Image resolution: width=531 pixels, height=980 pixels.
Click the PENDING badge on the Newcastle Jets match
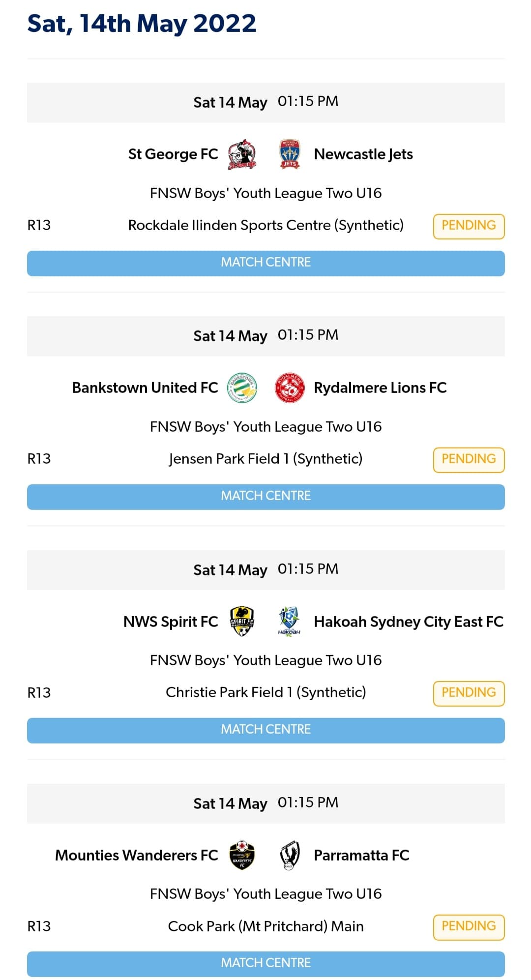tap(469, 225)
